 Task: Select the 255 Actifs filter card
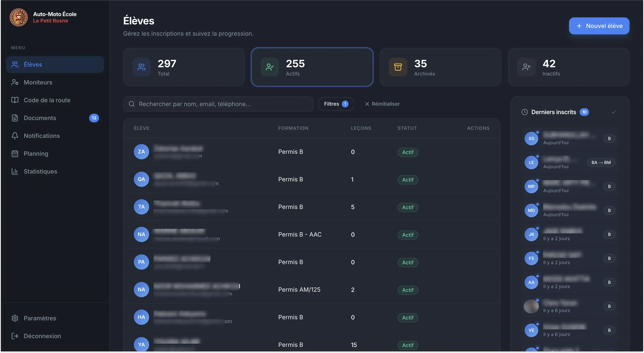pyautogui.click(x=312, y=67)
